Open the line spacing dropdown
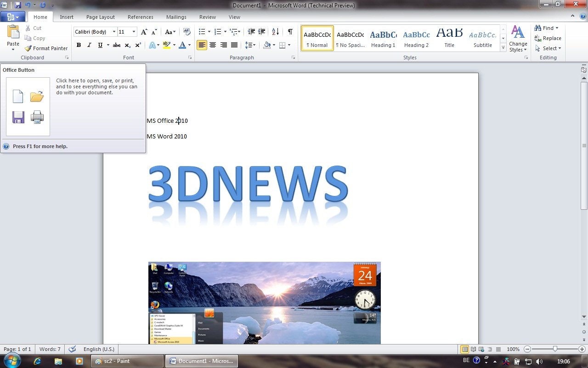The image size is (588, 368). click(250, 45)
